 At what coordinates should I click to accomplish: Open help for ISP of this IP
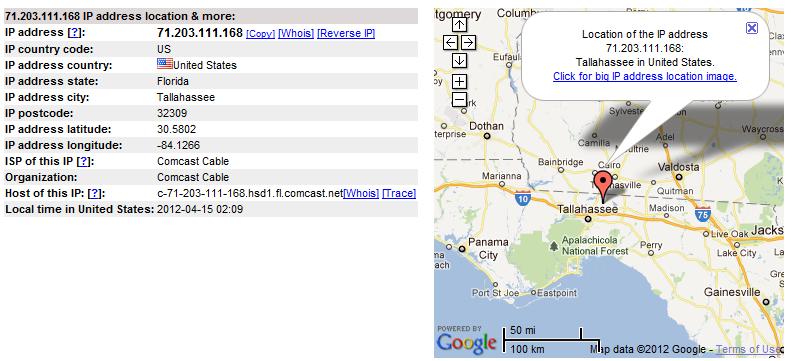pyautogui.click(x=84, y=162)
